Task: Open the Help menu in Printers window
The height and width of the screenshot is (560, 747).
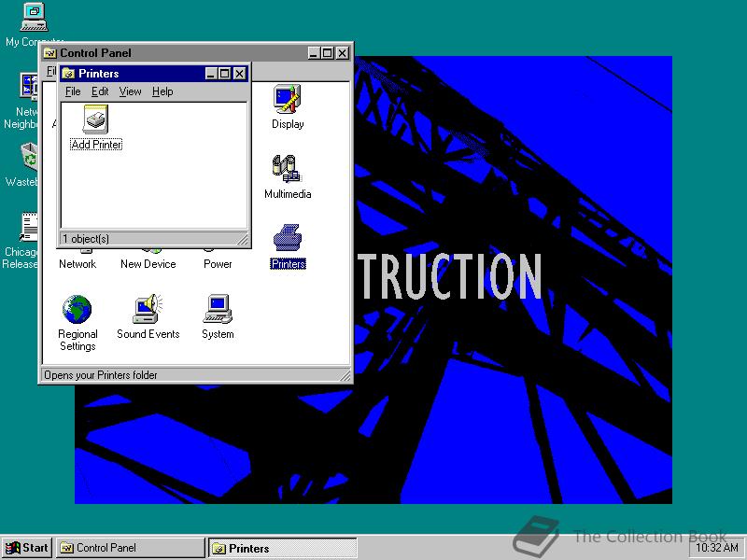Action: click(162, 91)
